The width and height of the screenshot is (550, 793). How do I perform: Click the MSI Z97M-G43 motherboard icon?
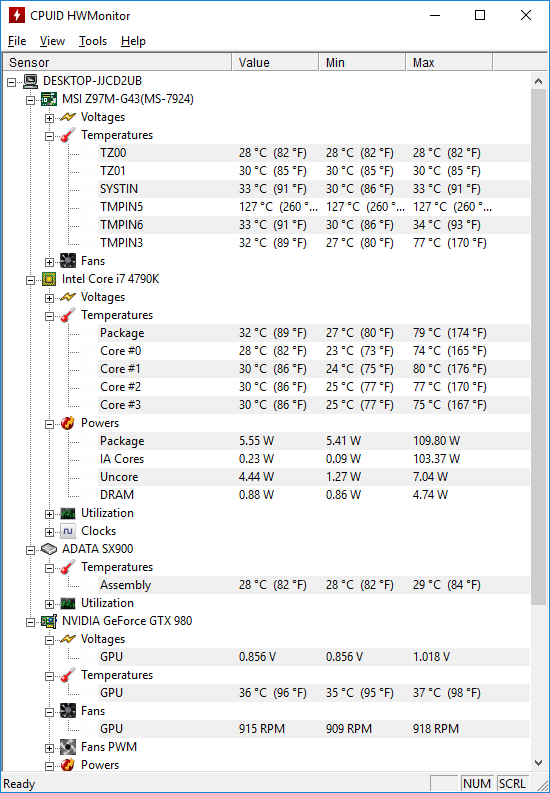point(49,99)
